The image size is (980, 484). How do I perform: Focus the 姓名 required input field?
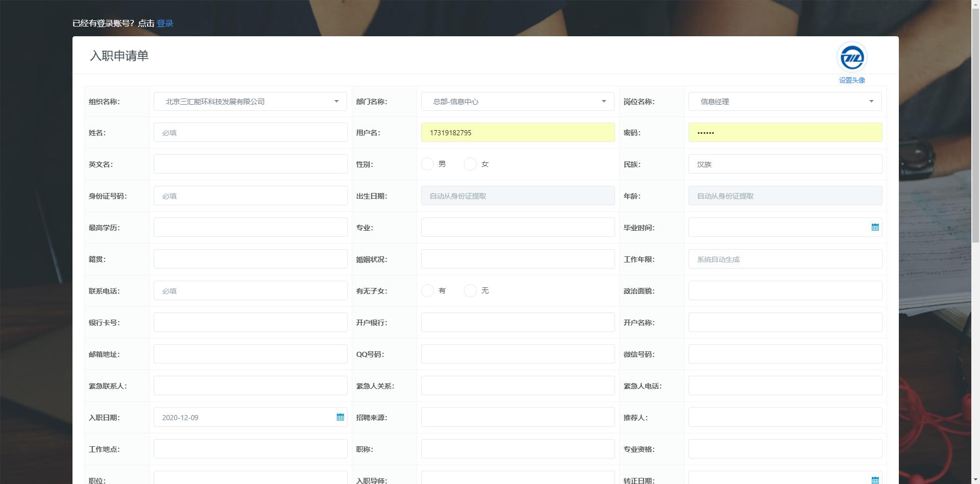[x=250, y=133]
